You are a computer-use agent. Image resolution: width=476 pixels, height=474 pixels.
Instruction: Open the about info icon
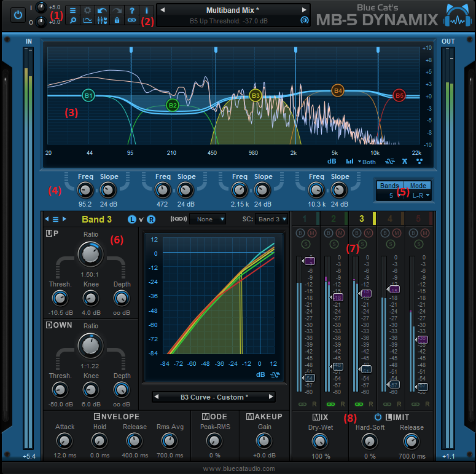coord(146,10)
